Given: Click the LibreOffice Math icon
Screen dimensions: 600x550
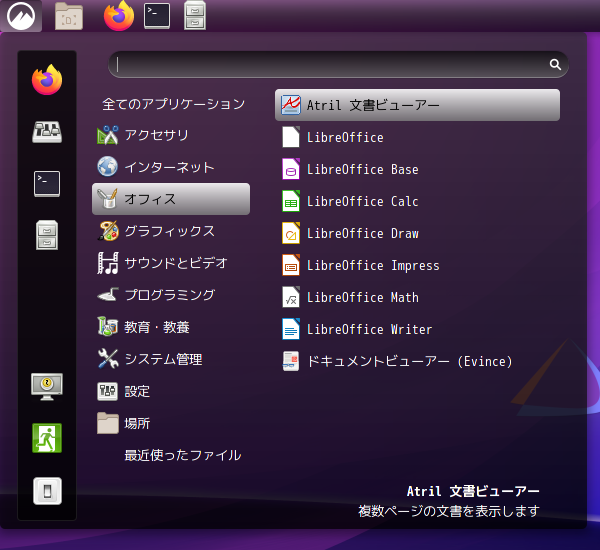Looking at the screenshot, I should click(291, 297).
